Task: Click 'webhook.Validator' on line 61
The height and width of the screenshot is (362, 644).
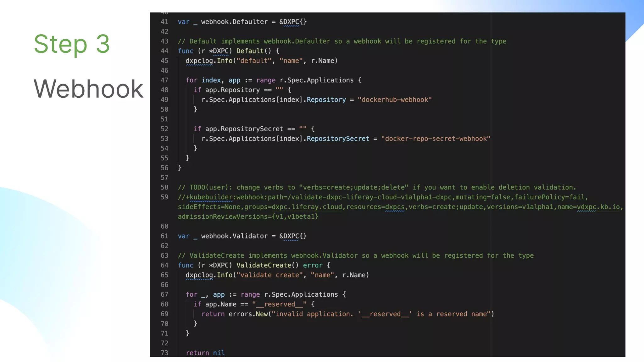Action: (234, 236)
